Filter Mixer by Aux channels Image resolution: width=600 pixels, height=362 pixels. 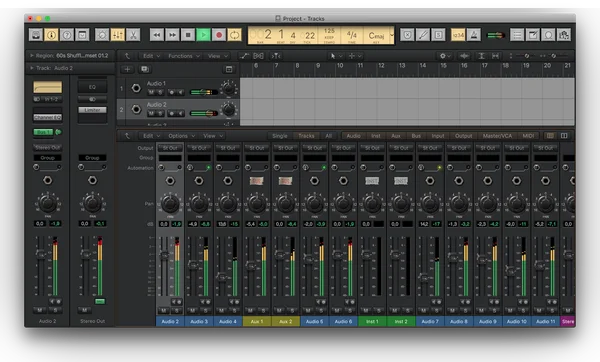pos(396,136)
